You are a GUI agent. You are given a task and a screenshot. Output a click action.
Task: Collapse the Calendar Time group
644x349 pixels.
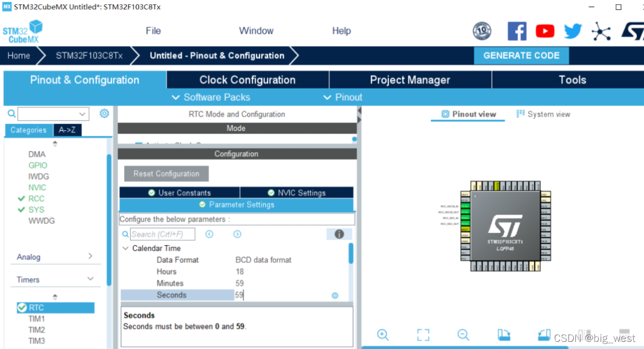coord(126,248)
